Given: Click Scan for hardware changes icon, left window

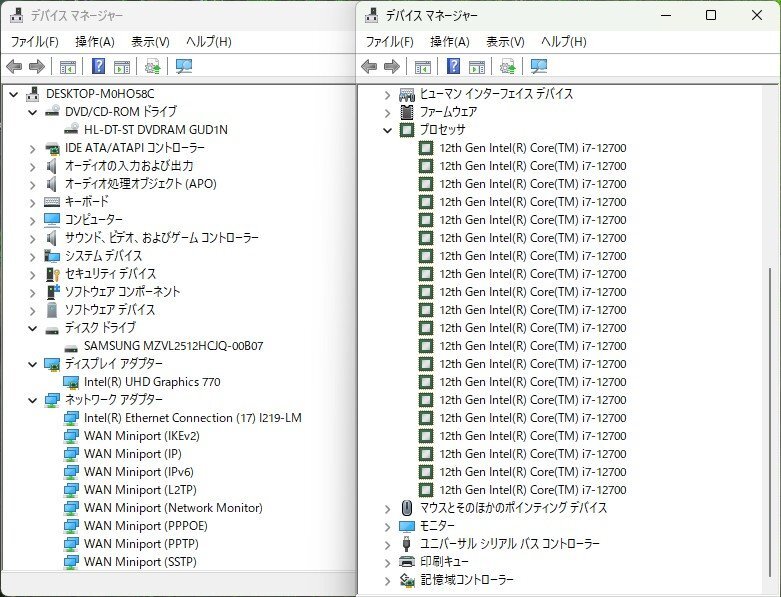Looking at the screenshot, I should tap(184, 66).
